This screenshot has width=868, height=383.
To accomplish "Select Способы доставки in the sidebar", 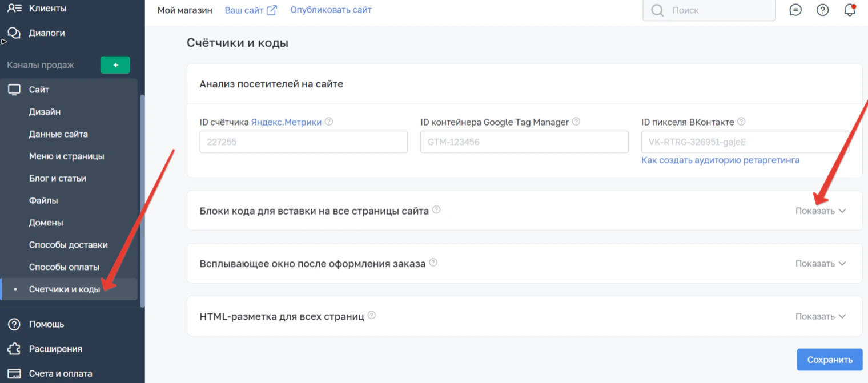I will (69, 245).
